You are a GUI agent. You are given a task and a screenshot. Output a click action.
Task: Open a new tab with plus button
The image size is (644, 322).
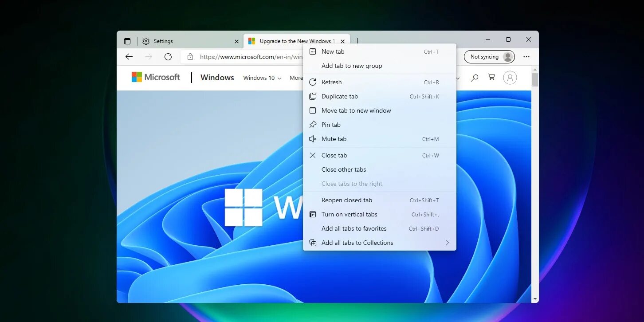[357, 41]
